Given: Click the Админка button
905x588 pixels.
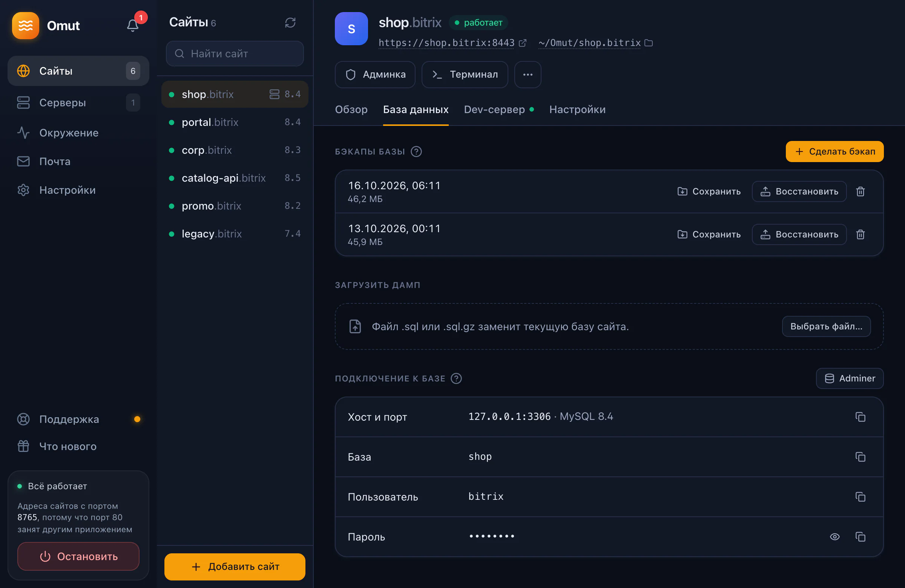Looking at the screenshot, I should (x=375, y=75).
